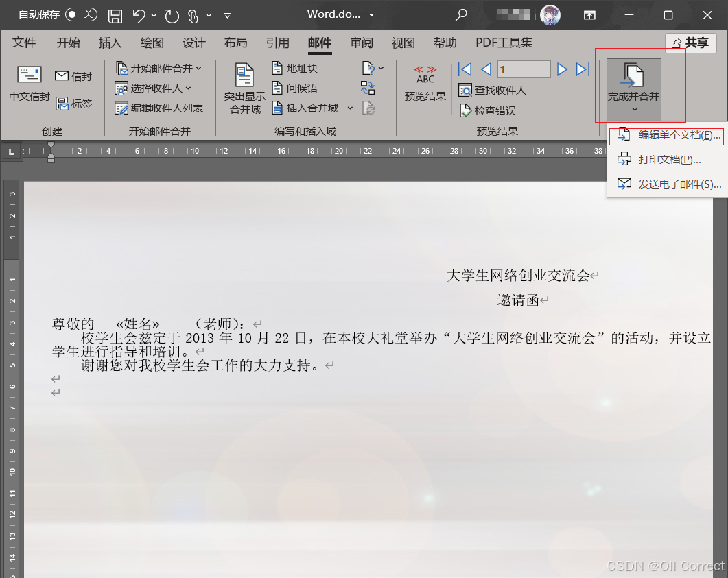
Task: Click the 共享 share button
Action: coord(691,43)
